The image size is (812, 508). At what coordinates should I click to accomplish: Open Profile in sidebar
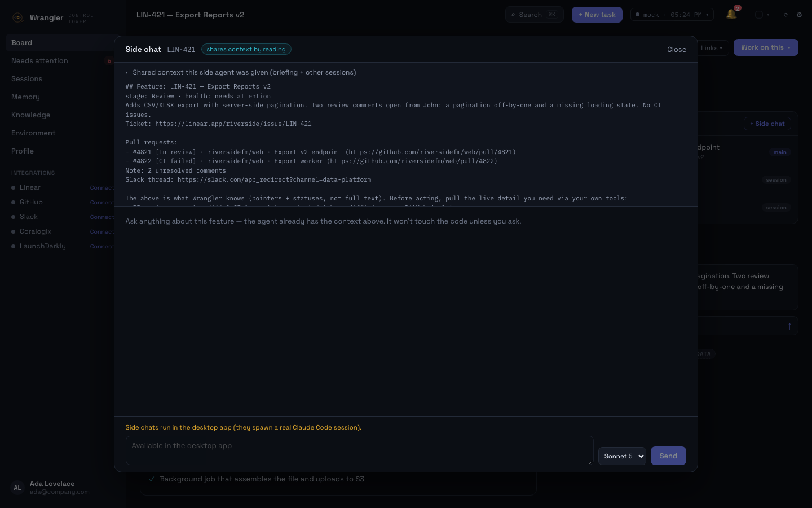[x=60, y=151]
